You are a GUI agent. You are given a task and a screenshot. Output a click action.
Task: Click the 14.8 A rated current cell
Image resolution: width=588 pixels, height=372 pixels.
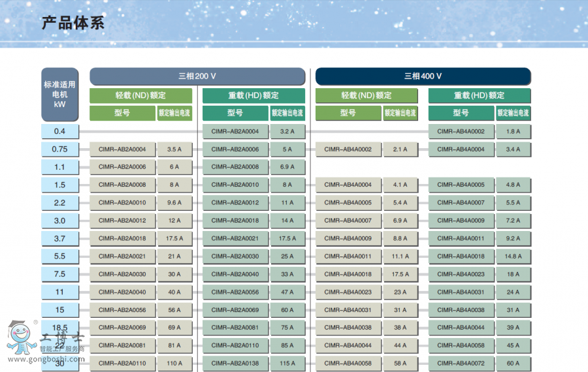[513, 256]
